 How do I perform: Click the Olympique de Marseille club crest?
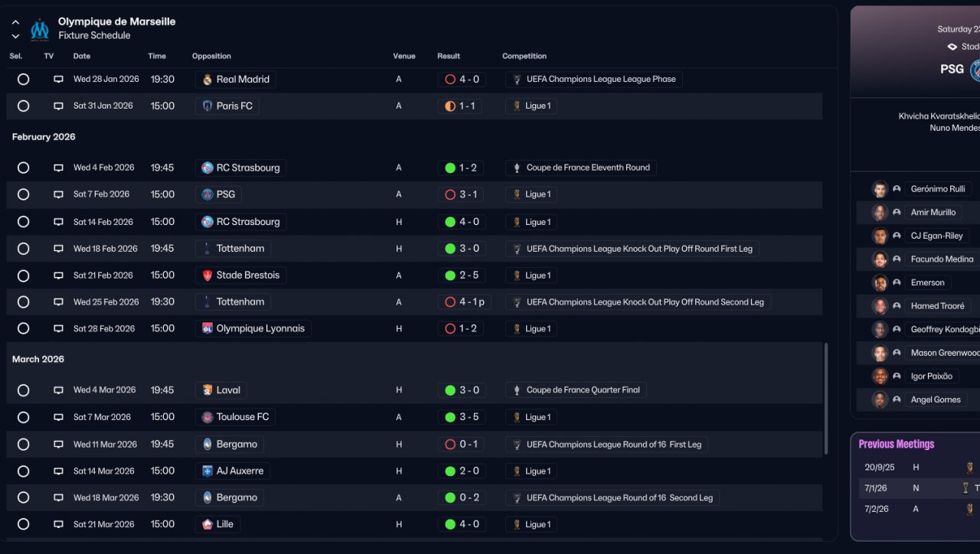tap(39, 29)
